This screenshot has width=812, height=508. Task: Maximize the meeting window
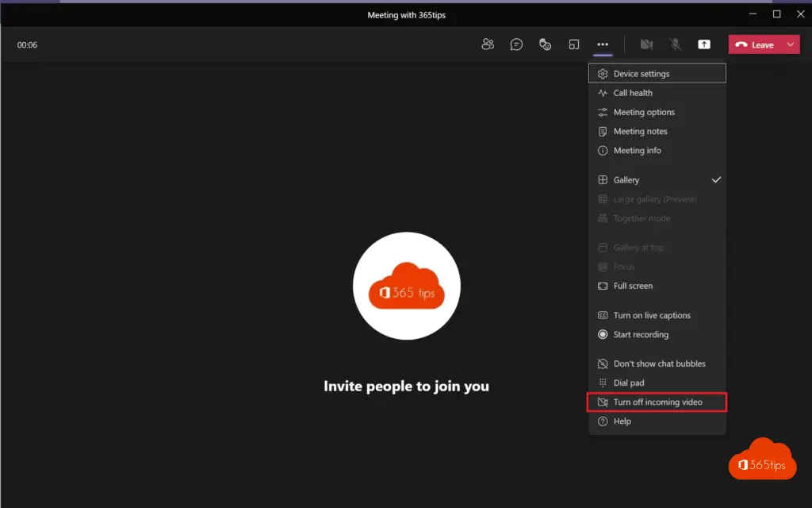tap(777, 14)
